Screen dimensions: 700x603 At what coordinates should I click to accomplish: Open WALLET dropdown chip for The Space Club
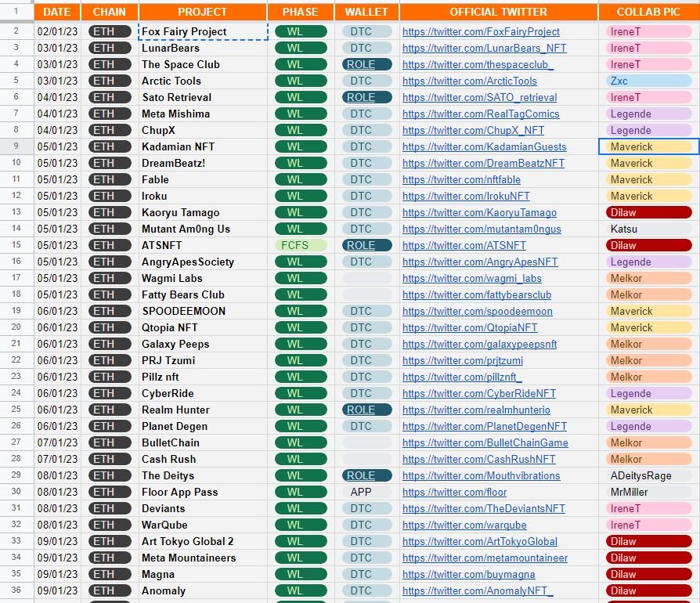point(367,65)
